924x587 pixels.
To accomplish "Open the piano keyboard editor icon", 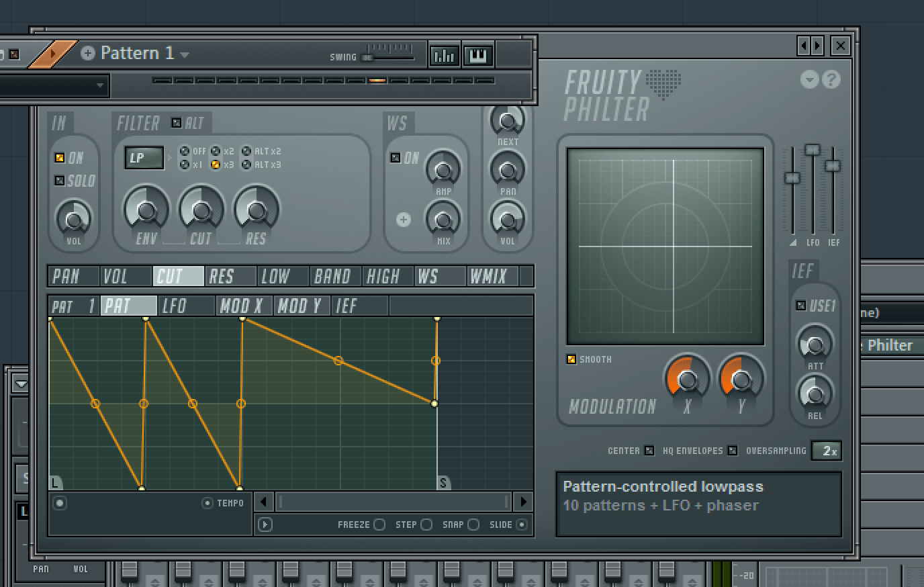I will point(479,56).
